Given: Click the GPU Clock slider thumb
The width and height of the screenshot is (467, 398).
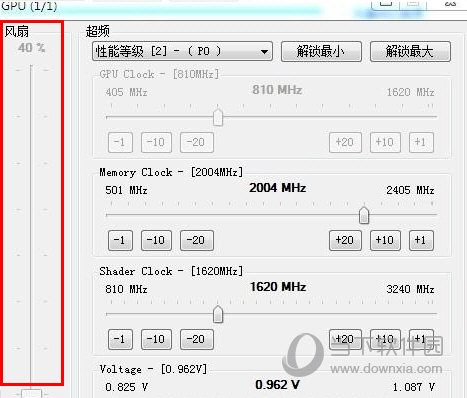Looking at the screenshot, I should coord(218,117).
